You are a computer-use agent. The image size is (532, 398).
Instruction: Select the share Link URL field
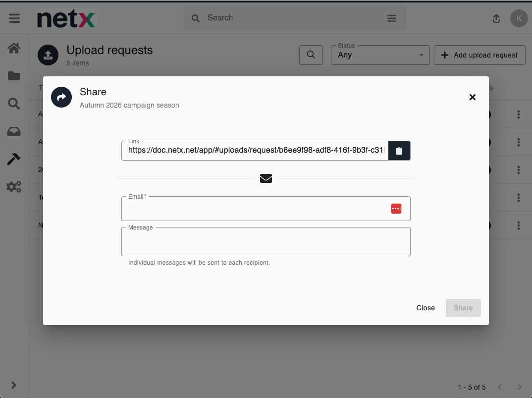pos(255,150)
